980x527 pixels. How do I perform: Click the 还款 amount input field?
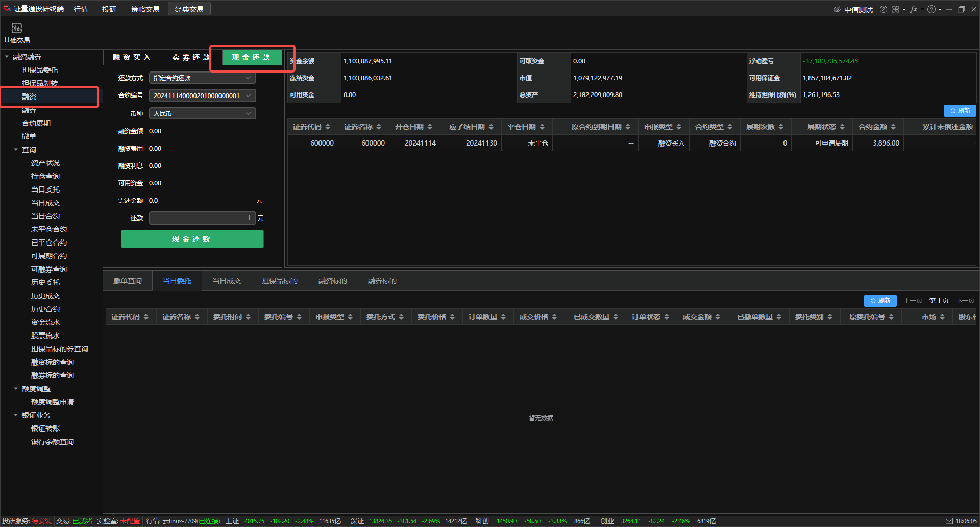tap(190, 218)
